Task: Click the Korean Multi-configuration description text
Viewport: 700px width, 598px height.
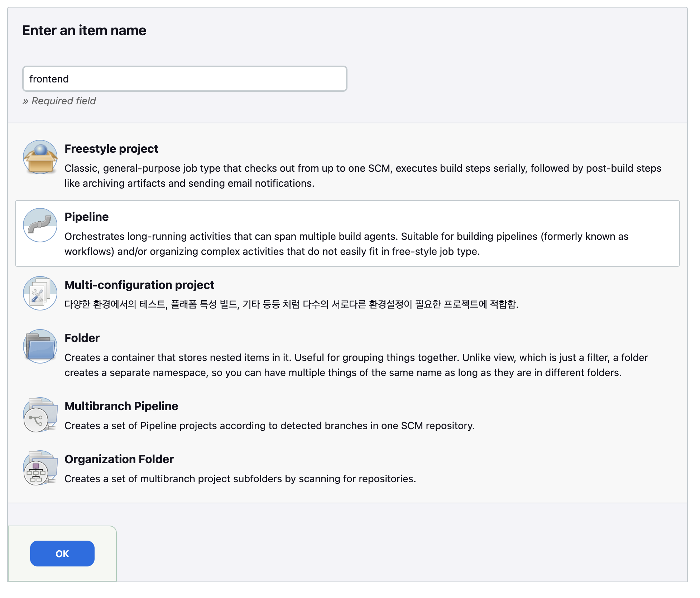Action: (291, 304)
